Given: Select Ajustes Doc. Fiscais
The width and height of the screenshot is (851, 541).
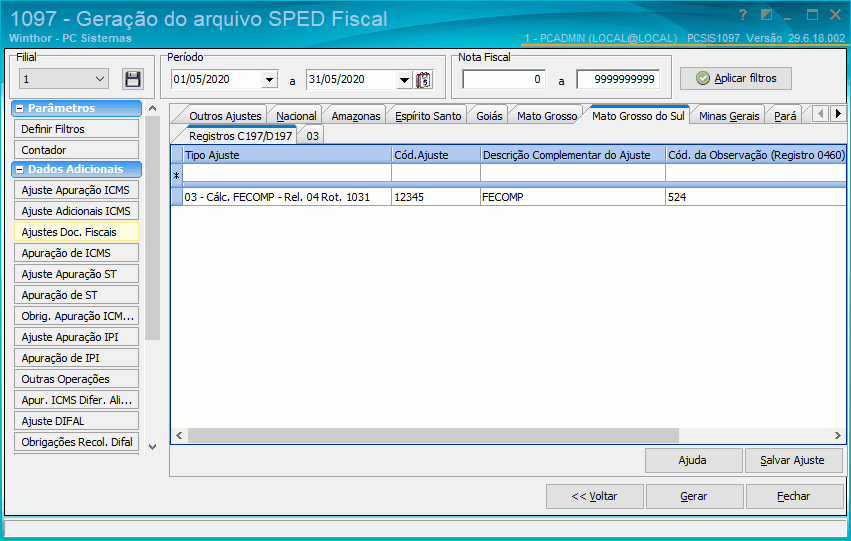Looking at the screenshot, I should click(x=77, y=232).
